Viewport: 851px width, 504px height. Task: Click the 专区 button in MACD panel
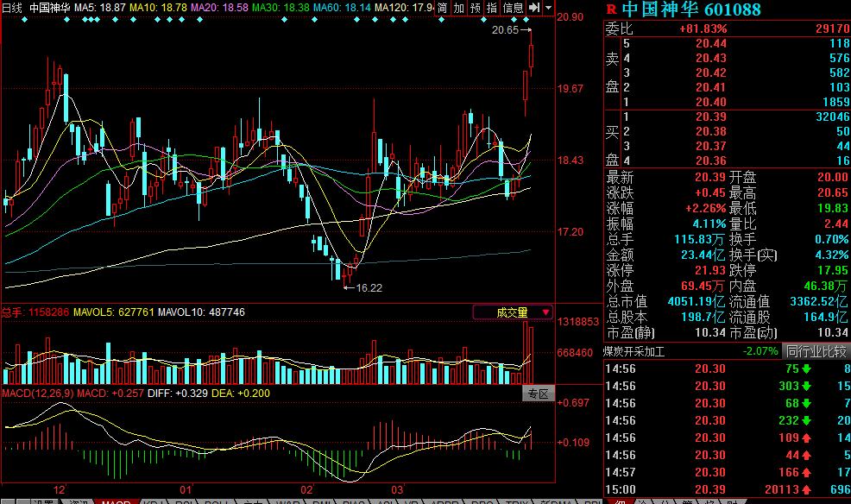pos(539,394)
